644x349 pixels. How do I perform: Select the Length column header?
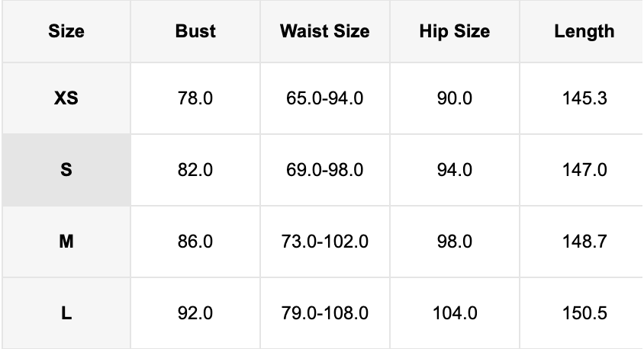[584, 31]
